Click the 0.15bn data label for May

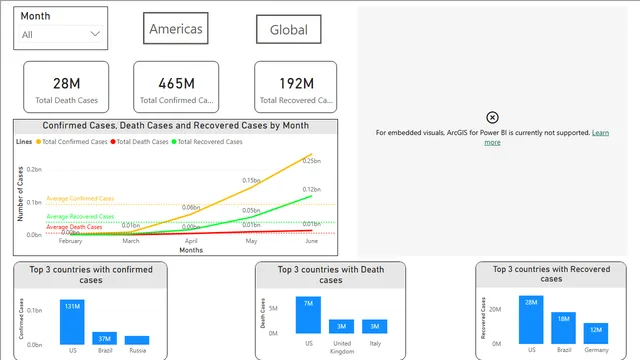pyautogui.click(x=251, y=180)
